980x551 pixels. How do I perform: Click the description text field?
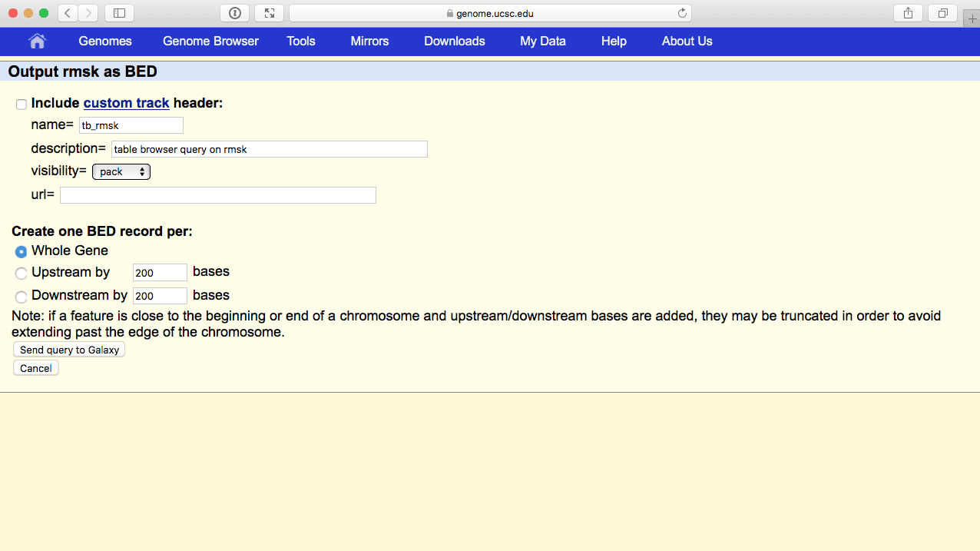point(269,149)
